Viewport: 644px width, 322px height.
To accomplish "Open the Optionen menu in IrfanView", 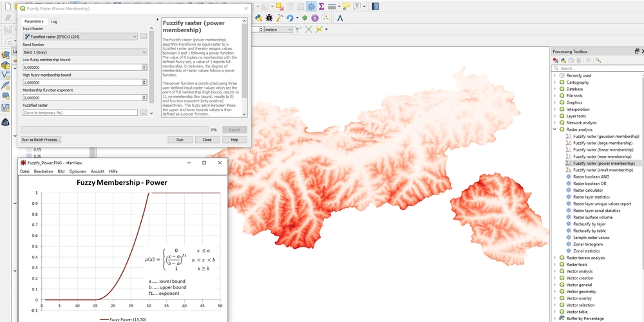I will pyautogui.click(x=78, y=171).
